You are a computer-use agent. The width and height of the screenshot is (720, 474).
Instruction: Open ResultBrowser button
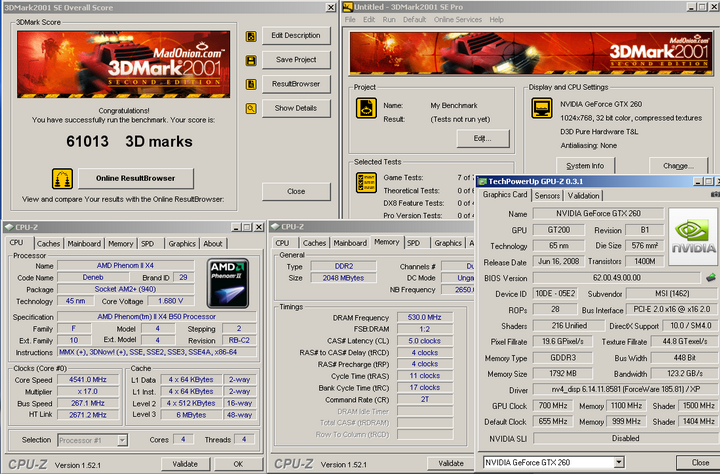[296, 84]
